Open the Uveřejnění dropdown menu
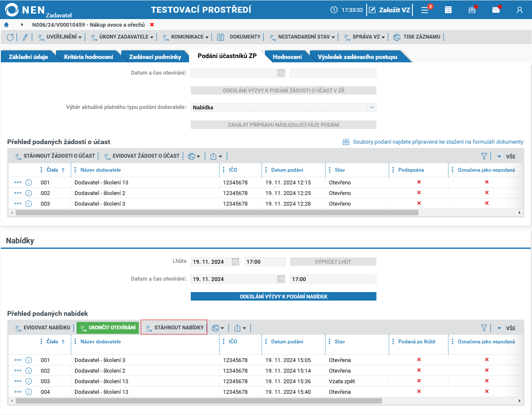Viewport: 532px width, 415px height. pyautogui.click(x=60, y=37)
